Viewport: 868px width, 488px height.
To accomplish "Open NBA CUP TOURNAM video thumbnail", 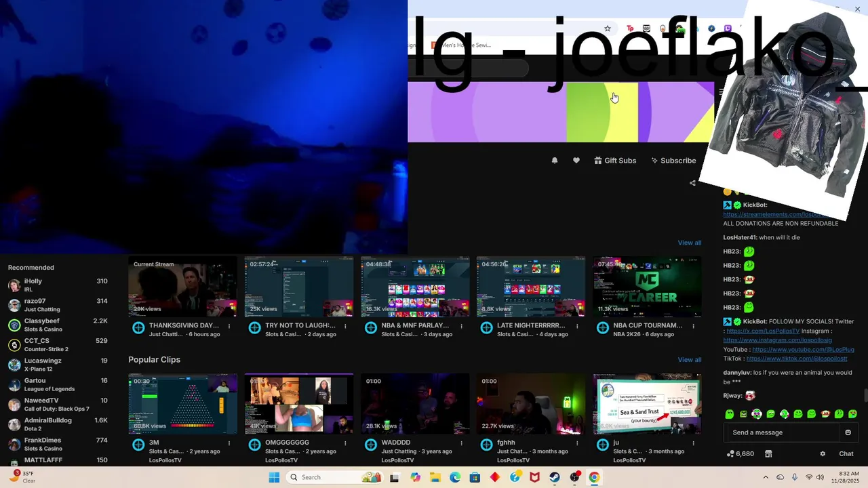I will [647, 287].
